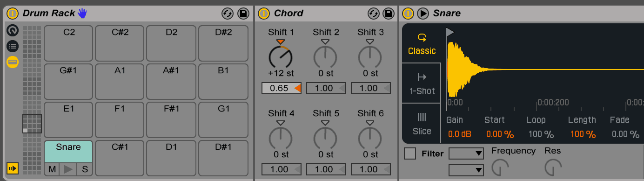Click Snare device play triangle button

[423, 13]
